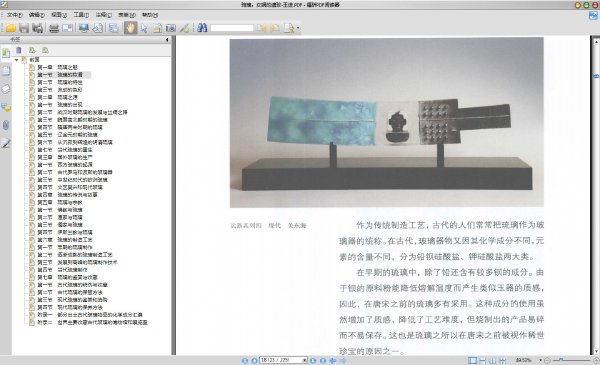Open the 注释 menu
600x365 pixels.
click(x=103, y=15)
